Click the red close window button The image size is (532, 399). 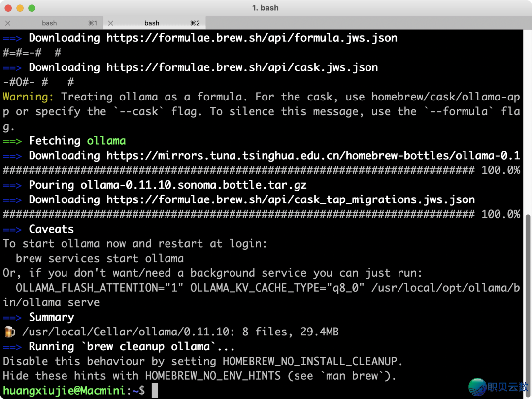8,8
